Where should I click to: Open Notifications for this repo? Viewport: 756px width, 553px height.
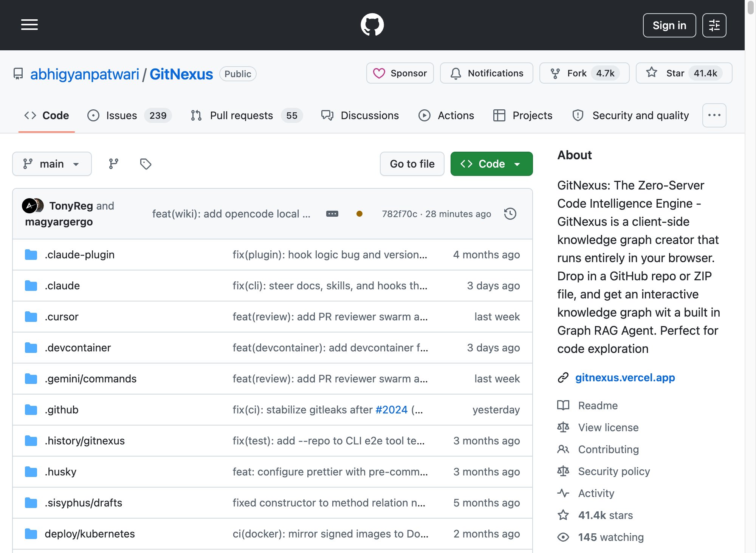pyautogui.click(x=486, y=73)
